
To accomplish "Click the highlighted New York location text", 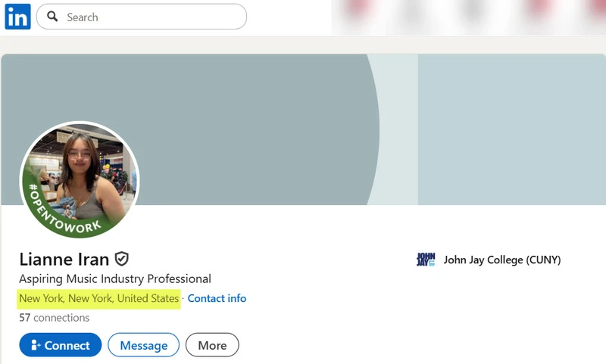I will pos(99,298).
